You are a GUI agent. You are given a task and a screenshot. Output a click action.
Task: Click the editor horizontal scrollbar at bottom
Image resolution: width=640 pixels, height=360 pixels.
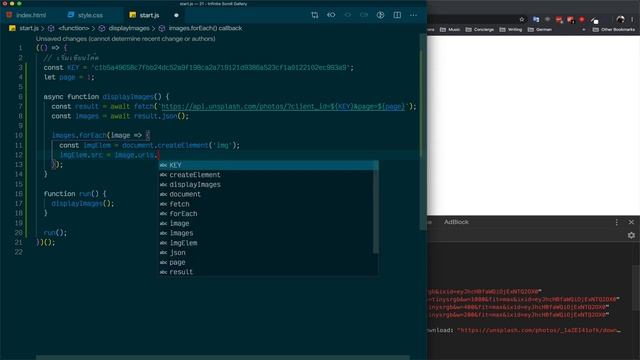(x=222, y=358)
